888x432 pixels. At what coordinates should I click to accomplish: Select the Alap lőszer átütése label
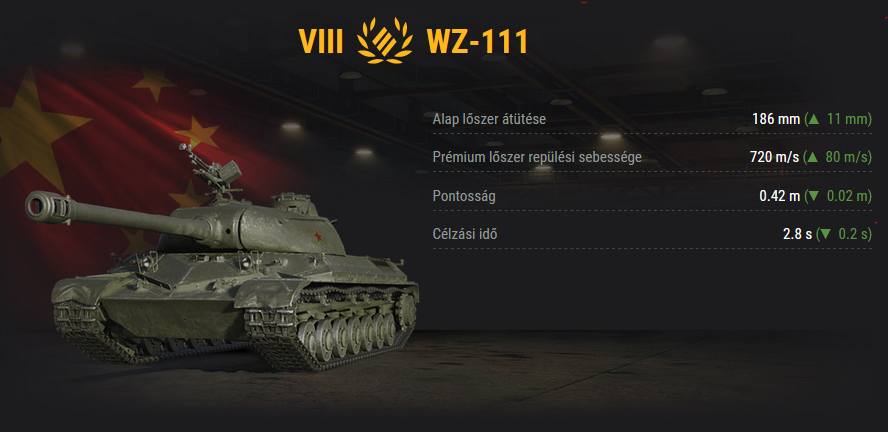tap(489, 119)
